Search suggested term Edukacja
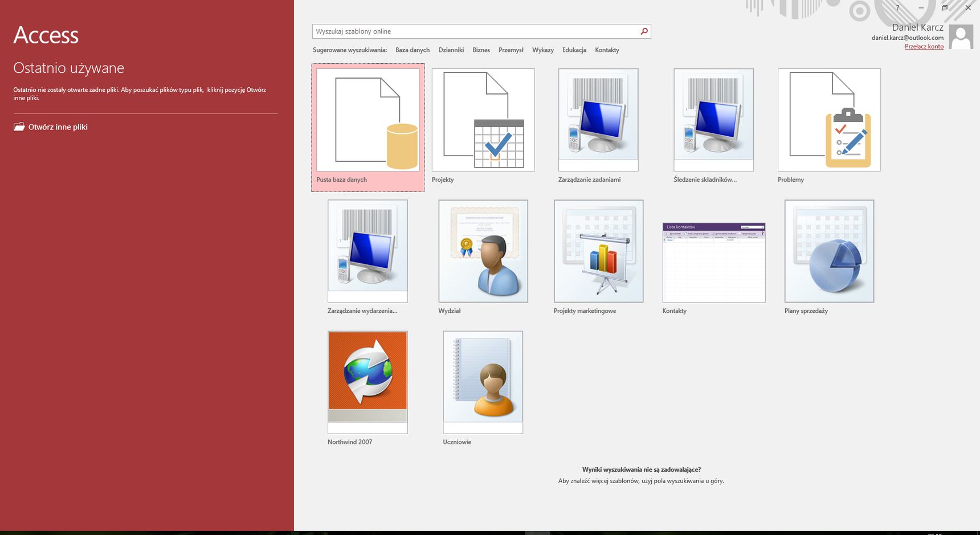Image resolution: width=980 pixels, height=535 pixels. click(x=574, y=50)
